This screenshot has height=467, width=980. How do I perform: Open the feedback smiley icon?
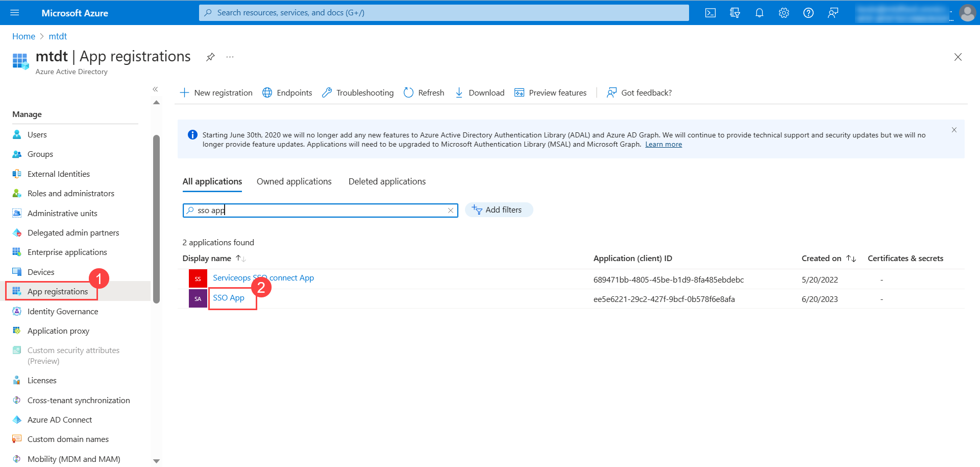pyautogui.click(x=833, y=13)
